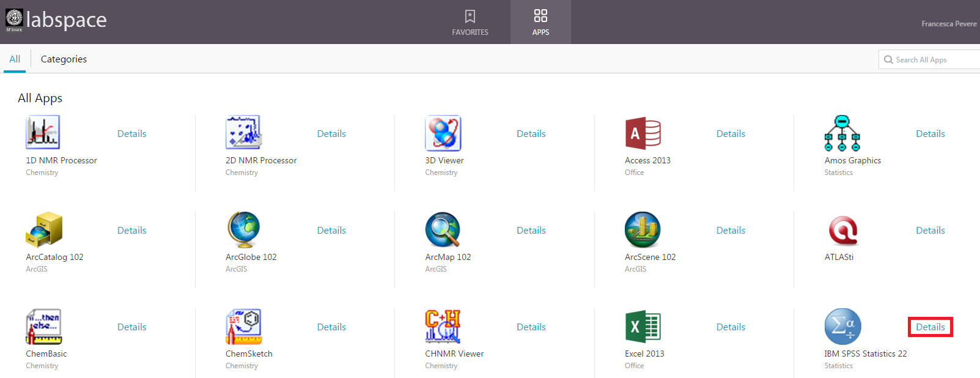View Details for IBM SPSS Statistics 22

930,327
